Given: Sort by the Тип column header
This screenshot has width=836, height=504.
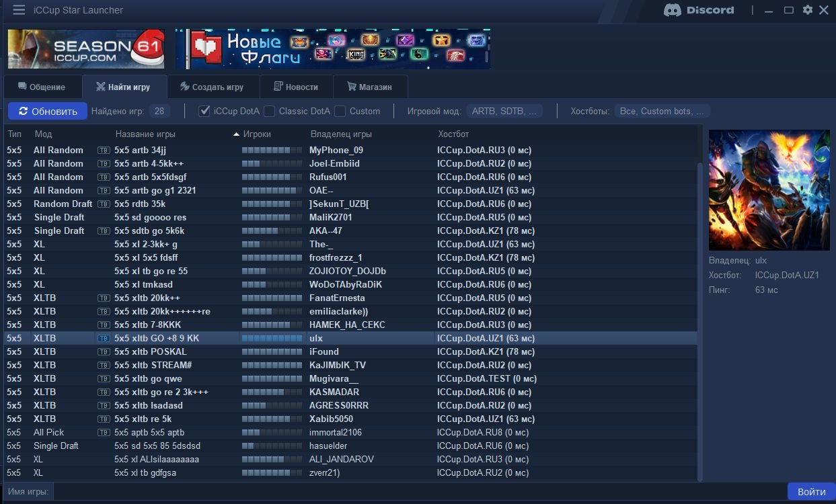Looking at the screenshot, I should 15,134.
